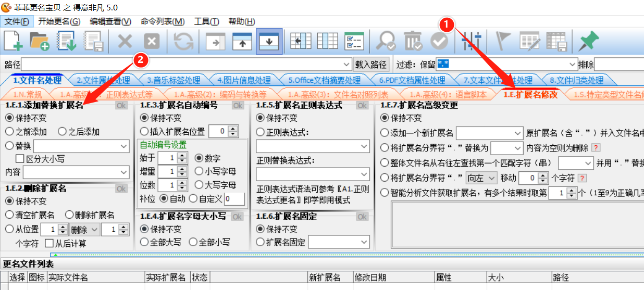Open the 扩展名固定 dropdown list
This screenshot has width=644, height=290.
click(364, 242)
